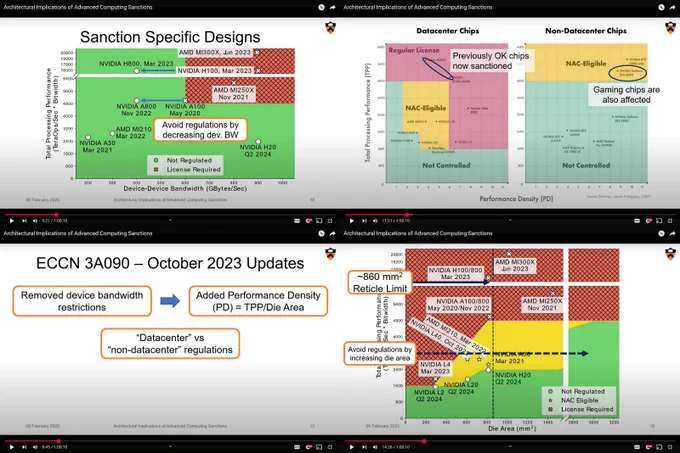
Task: Share the ECCN 3A090 Updates video
Action: [333, 233]
